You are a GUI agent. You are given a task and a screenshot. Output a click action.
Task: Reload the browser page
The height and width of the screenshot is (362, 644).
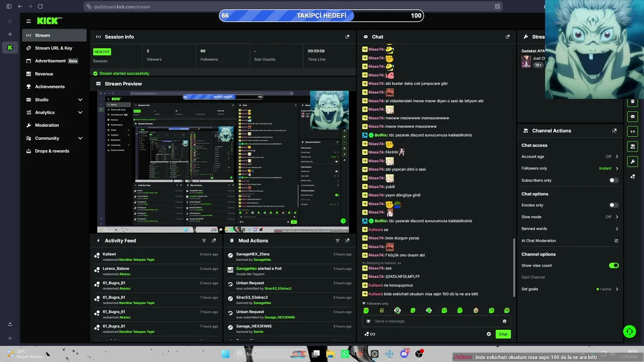[x=40, y=7]
